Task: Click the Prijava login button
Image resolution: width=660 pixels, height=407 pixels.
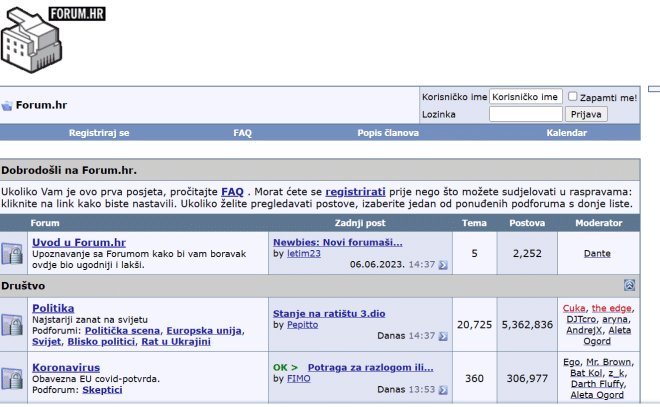Action: [x=586, y=114]
